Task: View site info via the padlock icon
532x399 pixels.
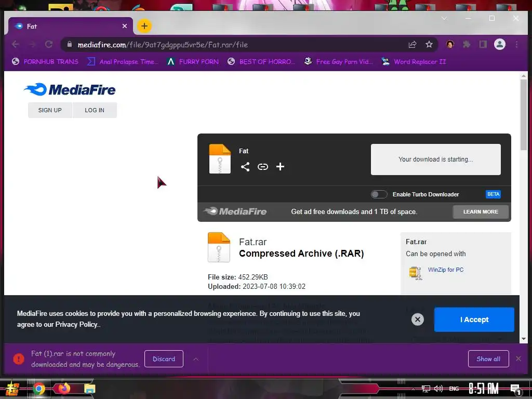Action: coord(70,45)
